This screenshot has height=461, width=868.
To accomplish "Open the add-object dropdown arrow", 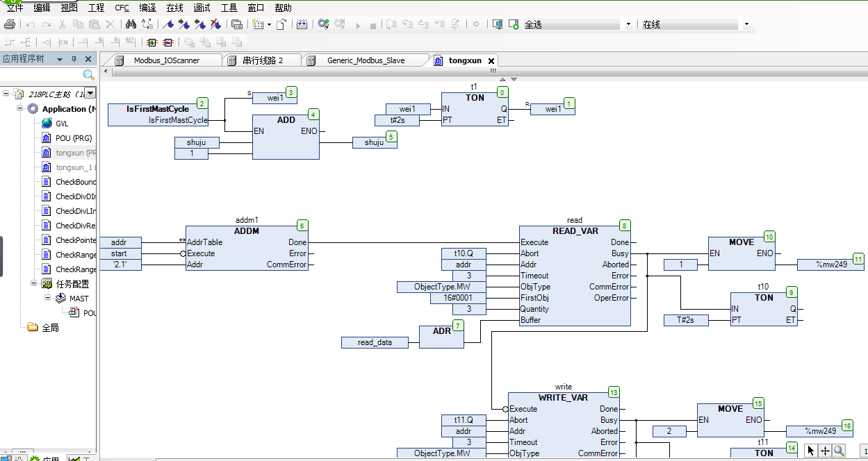I will click(268, 24).
